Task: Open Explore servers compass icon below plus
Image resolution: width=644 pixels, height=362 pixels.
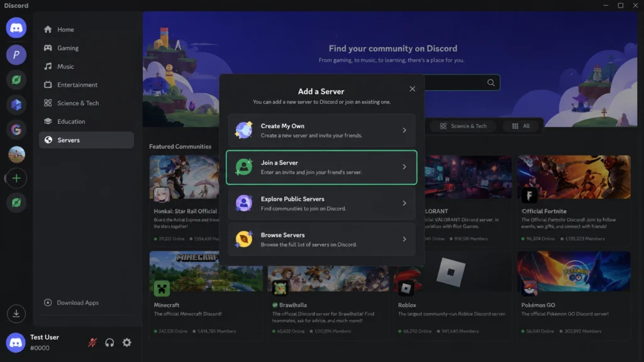Action: click(16, 203)
